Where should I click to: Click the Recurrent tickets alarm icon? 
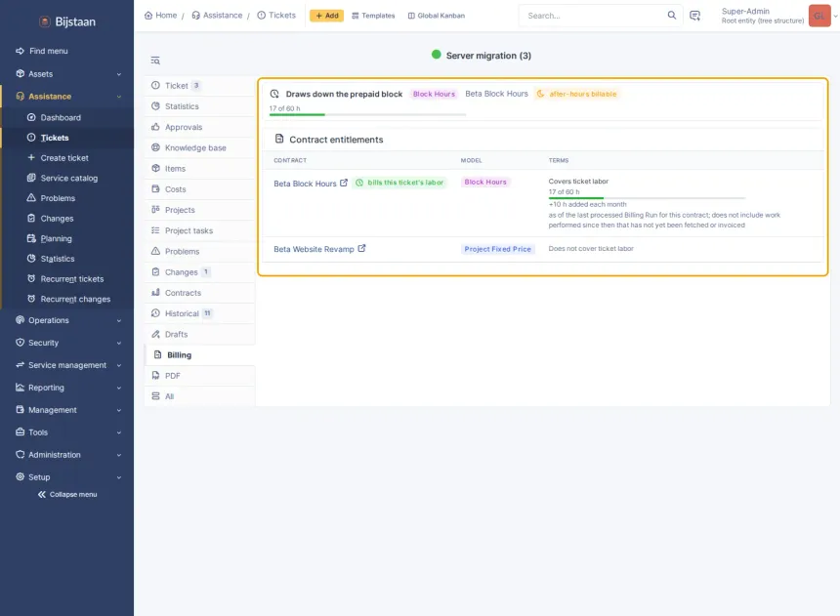[x=31, y=278]
